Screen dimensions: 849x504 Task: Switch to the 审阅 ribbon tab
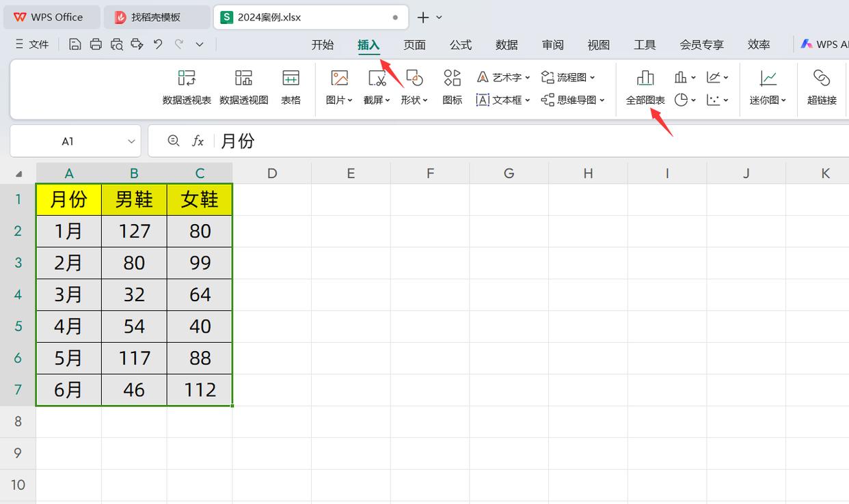coord(552,44)
